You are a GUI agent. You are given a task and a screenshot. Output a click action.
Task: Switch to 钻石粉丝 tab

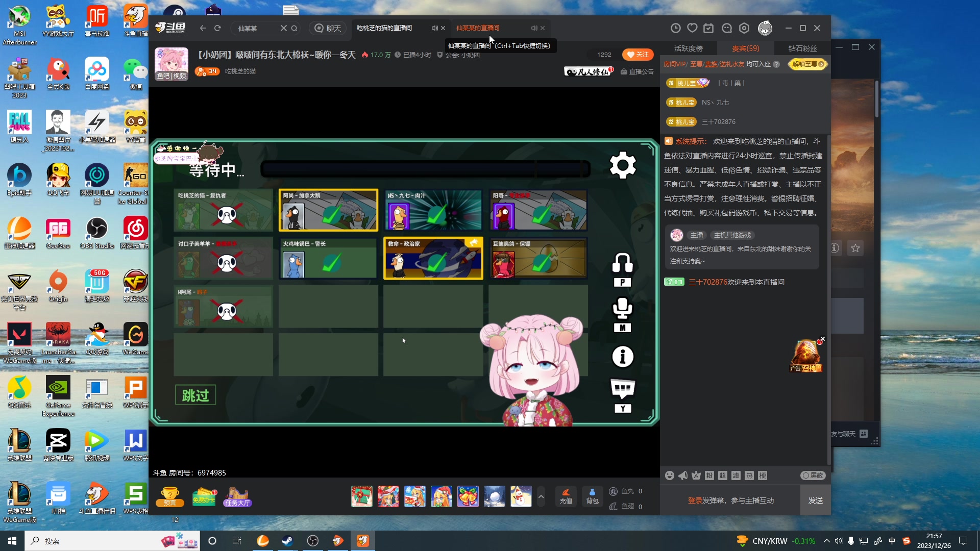coord(802,48)
